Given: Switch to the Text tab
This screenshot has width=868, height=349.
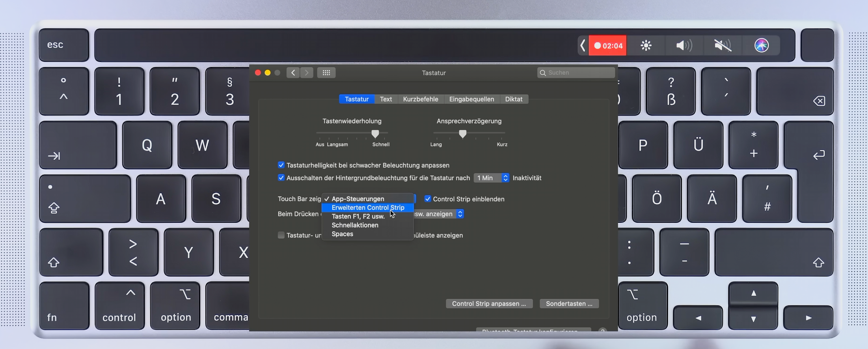Looking at the screenshot, I should (x=386, y=99).
